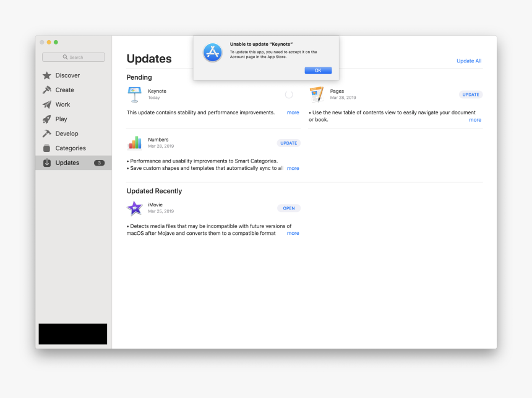Click the black account area in the sidebar

tap(73, 334)
